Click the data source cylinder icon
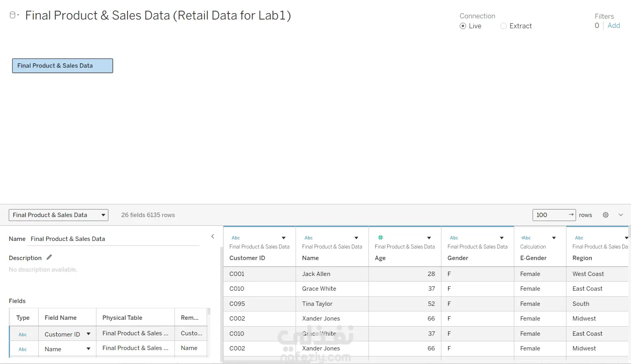Screen dimensions: 631x364 tap(13, 15)
